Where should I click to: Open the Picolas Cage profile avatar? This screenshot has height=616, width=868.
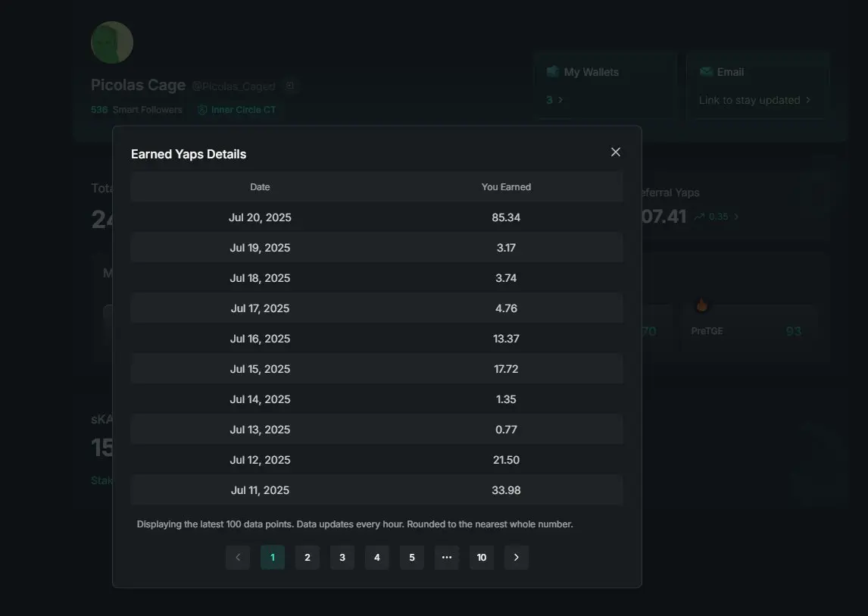(x=112, y=42)
